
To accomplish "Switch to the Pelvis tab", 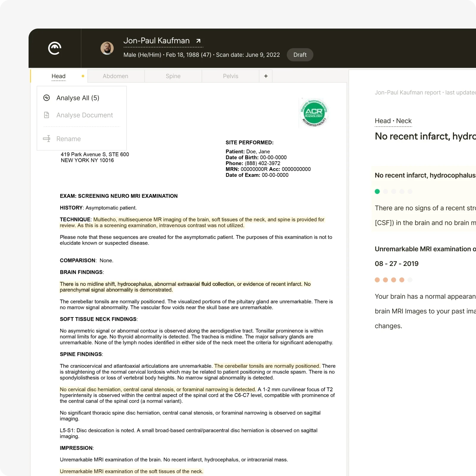I will [231, 76].
